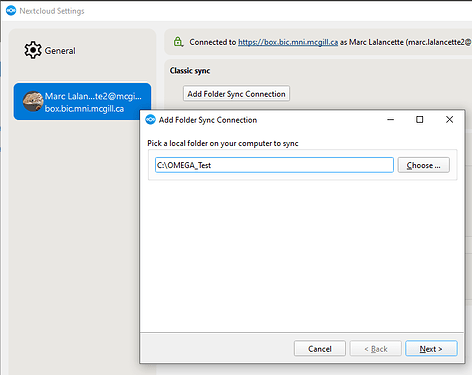472x375 pixels.
Task: Click the Nextcloud Settings window logo icon
Action: pyautogui.click(x=11, y=11)
